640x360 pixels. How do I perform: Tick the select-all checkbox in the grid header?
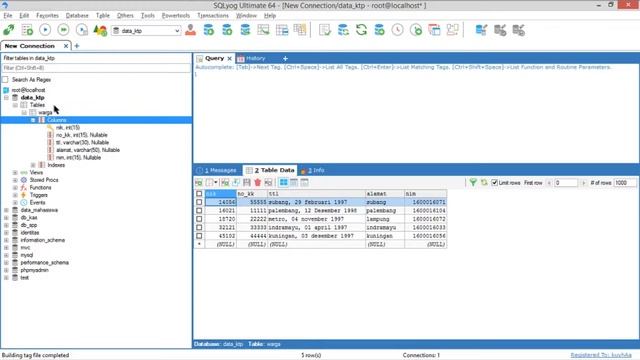coord(199,194)
